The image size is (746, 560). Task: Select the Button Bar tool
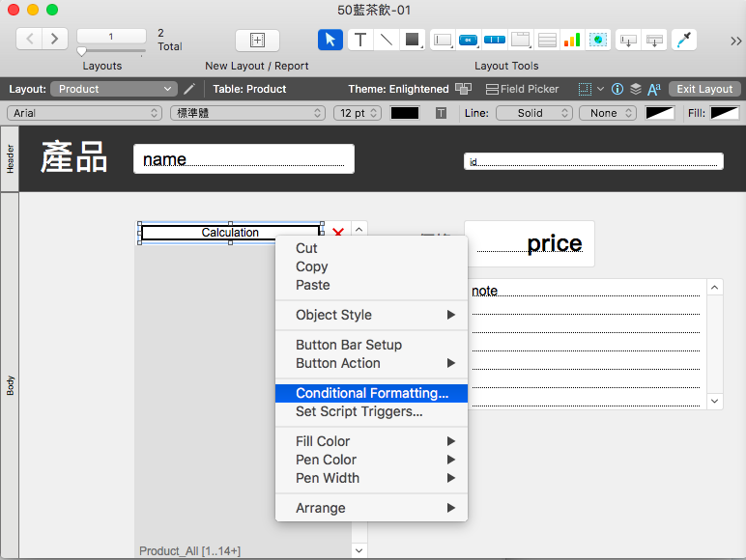tap(495, 40)
